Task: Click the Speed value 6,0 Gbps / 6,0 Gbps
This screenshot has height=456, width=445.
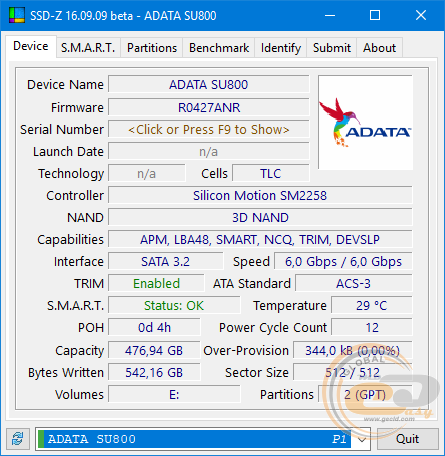Action: pyautogui.click(x=343, y=261)
